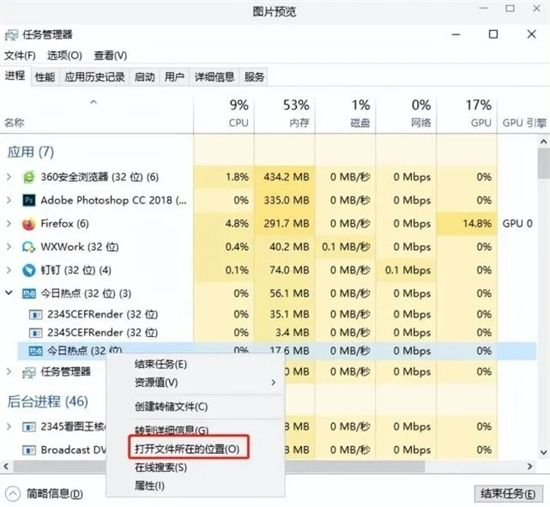550x507 pixels.
Task: Open the 文件(F) menu
Action: click(x=20, y=55)
